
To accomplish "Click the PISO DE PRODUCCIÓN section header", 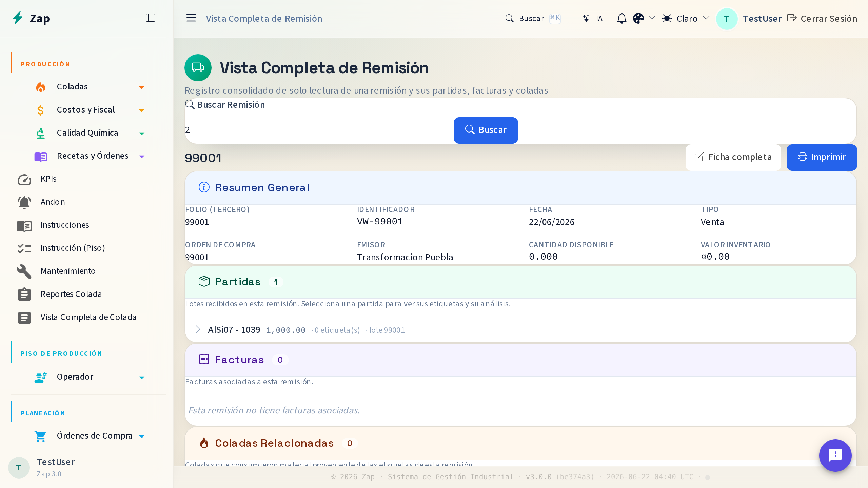I will coord(61,353).
